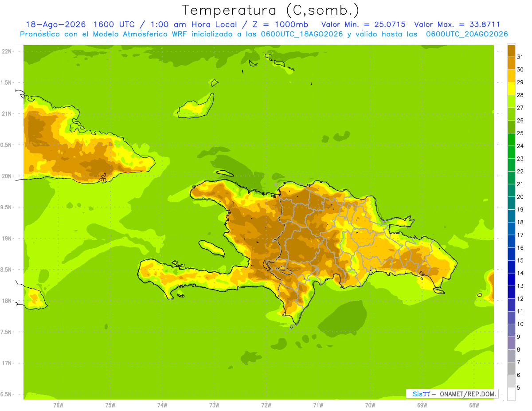Click the '20N' latitude label

[7, 176]
